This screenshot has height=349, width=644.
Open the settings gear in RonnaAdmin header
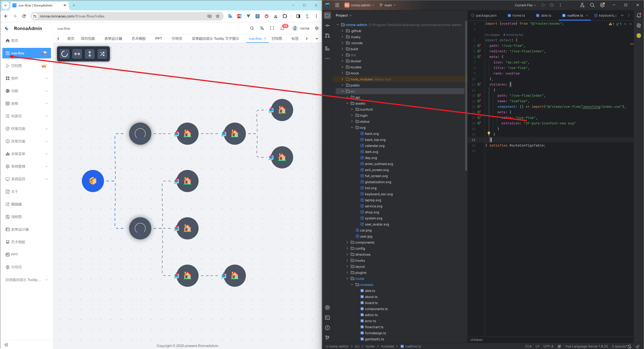point(317,28)
